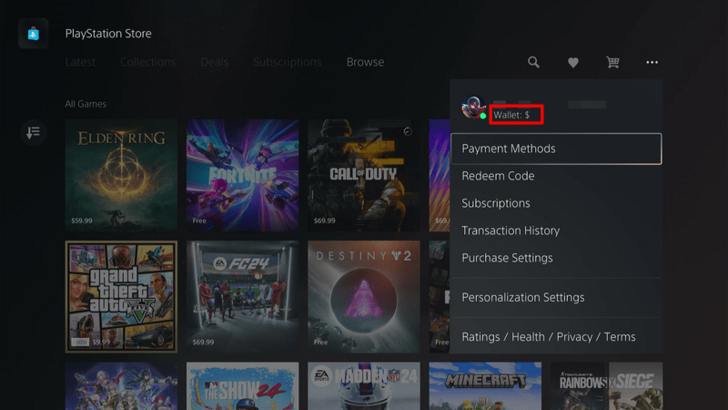Click the All Games heading

tap(85, 104)
